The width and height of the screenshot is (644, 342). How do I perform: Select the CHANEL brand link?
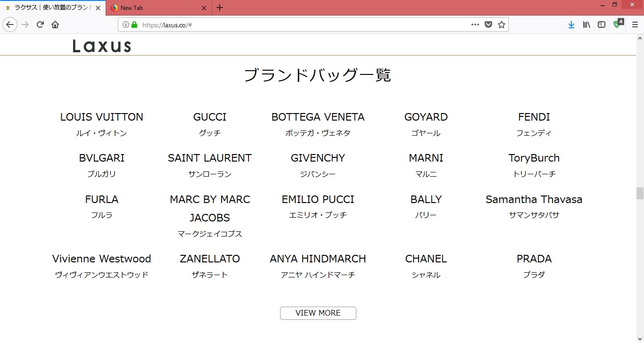tap(426, 259)
